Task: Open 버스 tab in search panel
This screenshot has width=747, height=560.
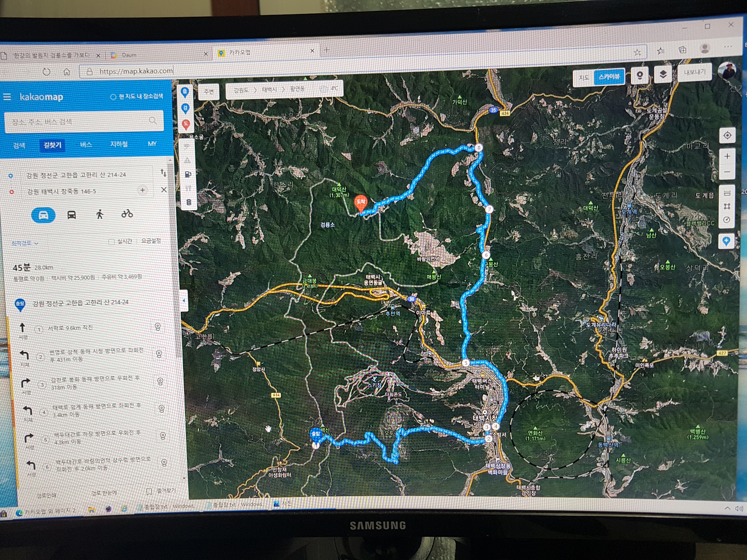Action: click(x=86, y=145)
